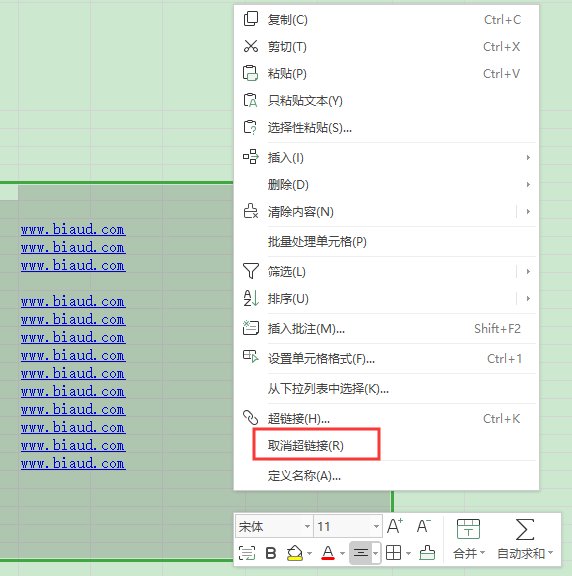This screenshot has width=572, height=576.
Task: Apply the yellow fill color bucket
Action: pos(295,553)
